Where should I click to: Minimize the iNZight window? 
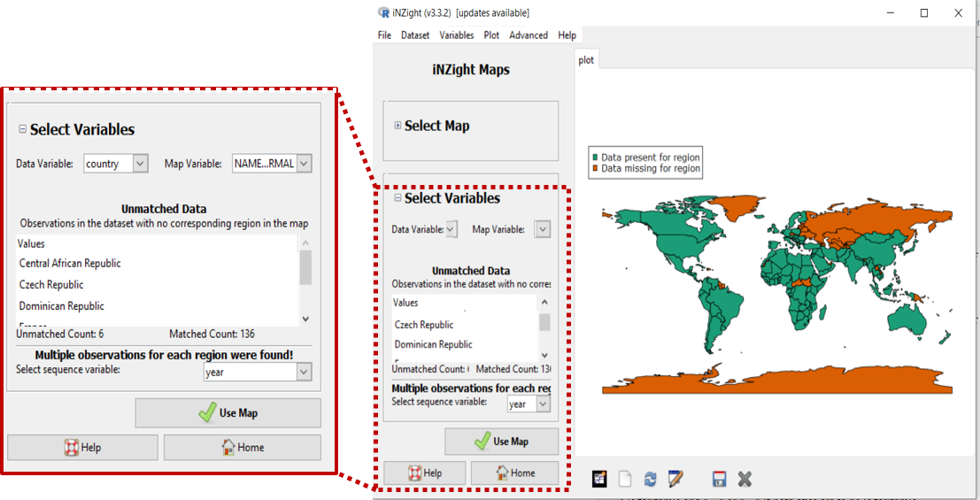click(890, 12)
